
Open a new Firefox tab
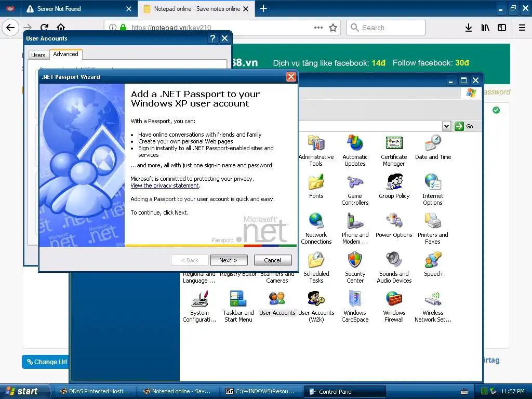(263, 8)
